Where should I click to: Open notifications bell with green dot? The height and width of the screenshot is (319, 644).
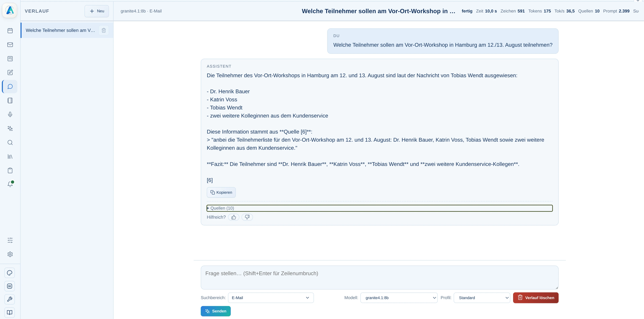[x=10, y=184]
